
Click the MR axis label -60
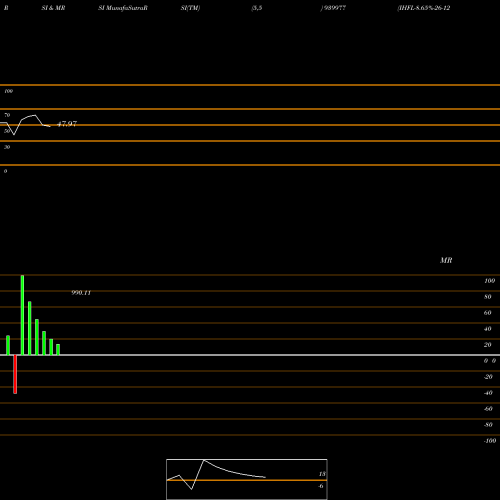[488, 409]
